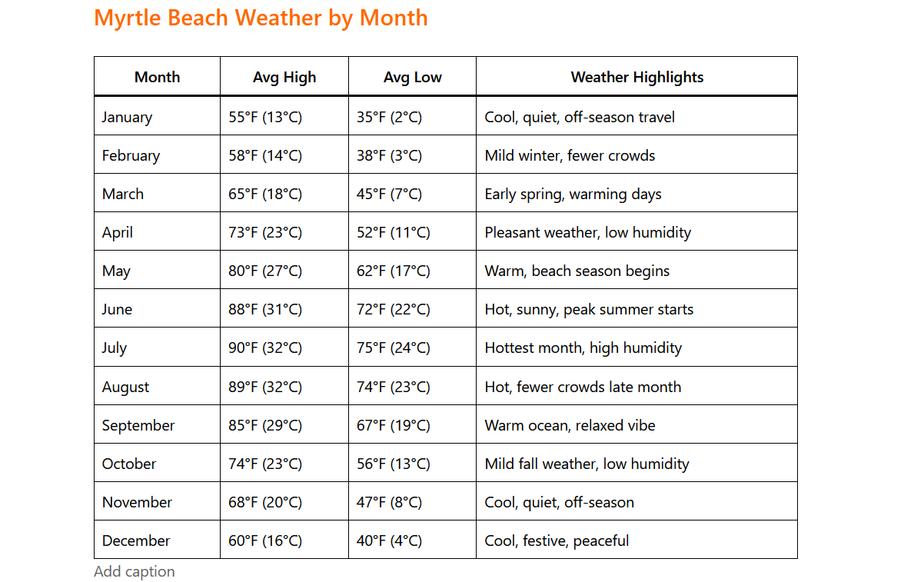This screenshot has height=582, width=924.
Task: Select the 88°F (31°C) June high cell
Action: point(265,309)
